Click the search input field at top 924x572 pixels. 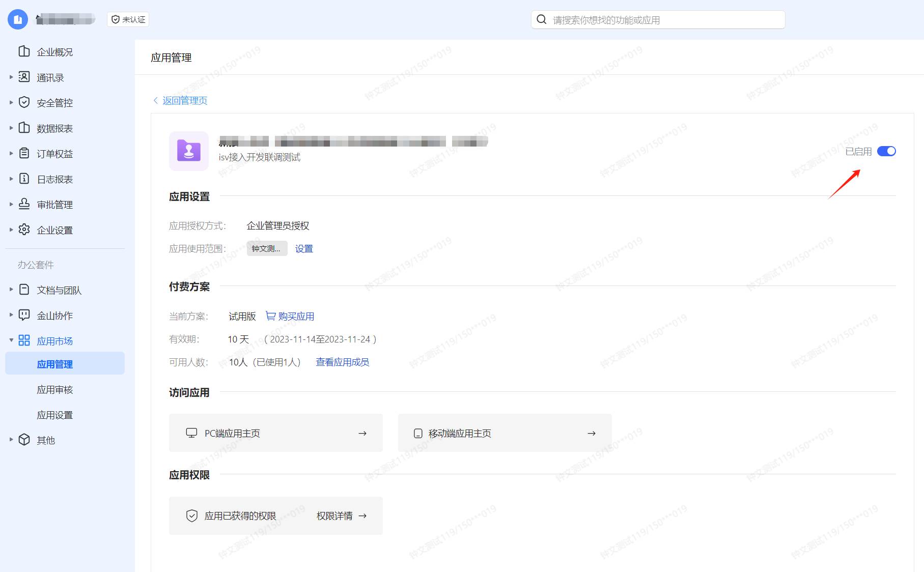pyautogui.click(x=658, y=20)
